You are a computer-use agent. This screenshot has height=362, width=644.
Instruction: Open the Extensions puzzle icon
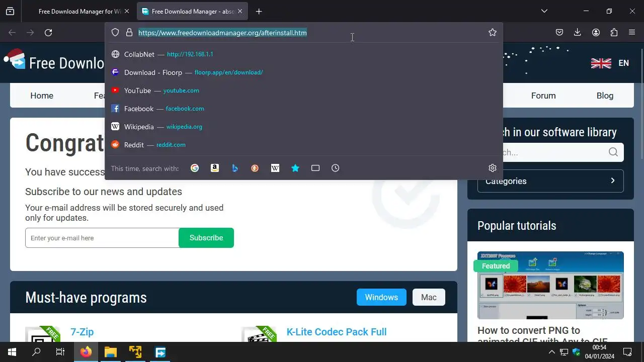pyautogui.click(x=614, y=33)
